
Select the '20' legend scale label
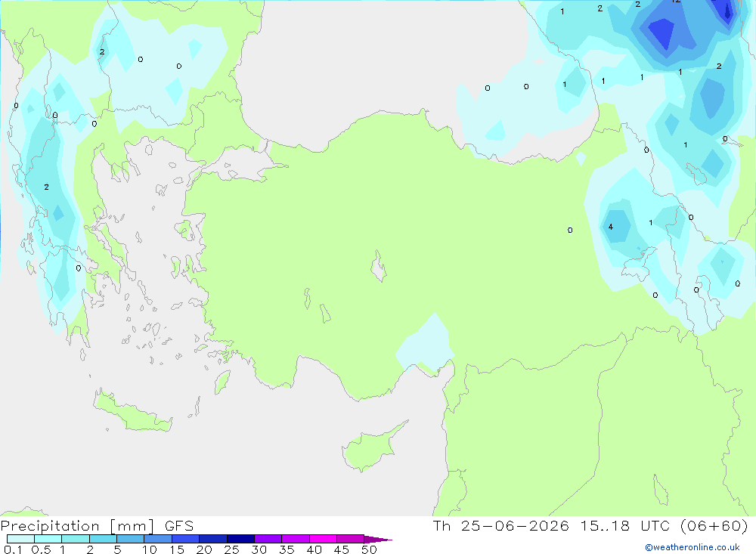204,549
